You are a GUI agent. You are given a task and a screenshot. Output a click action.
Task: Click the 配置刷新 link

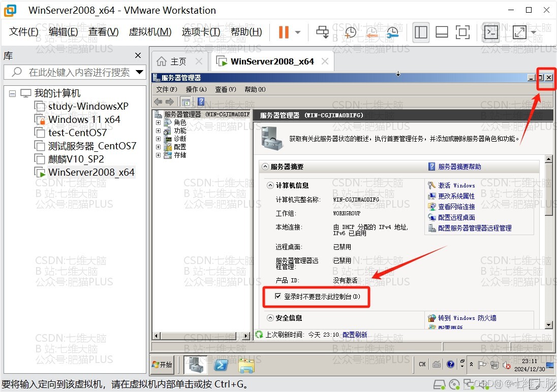355,335
